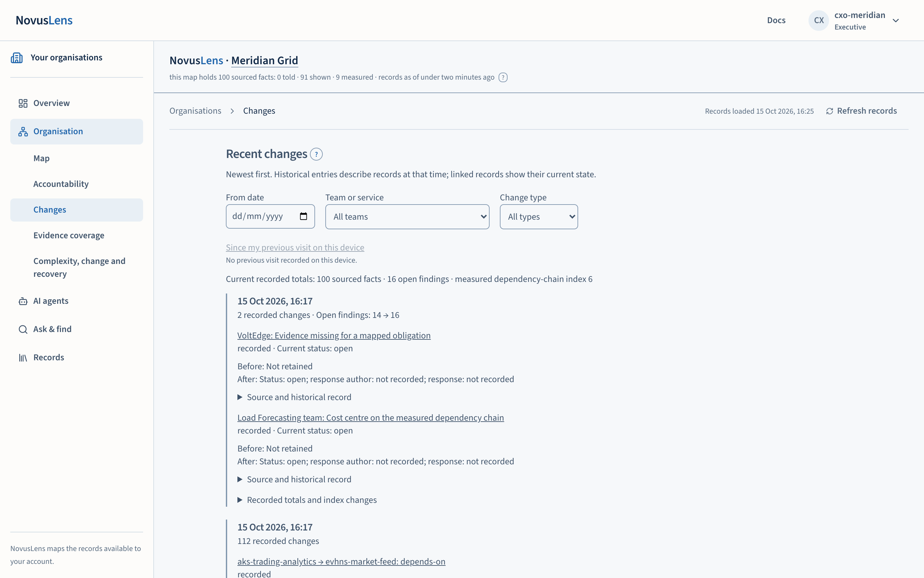Expand the cxo-meridian account menu chevron
Viewport: 924px width, 578px height.
point(896,21)
